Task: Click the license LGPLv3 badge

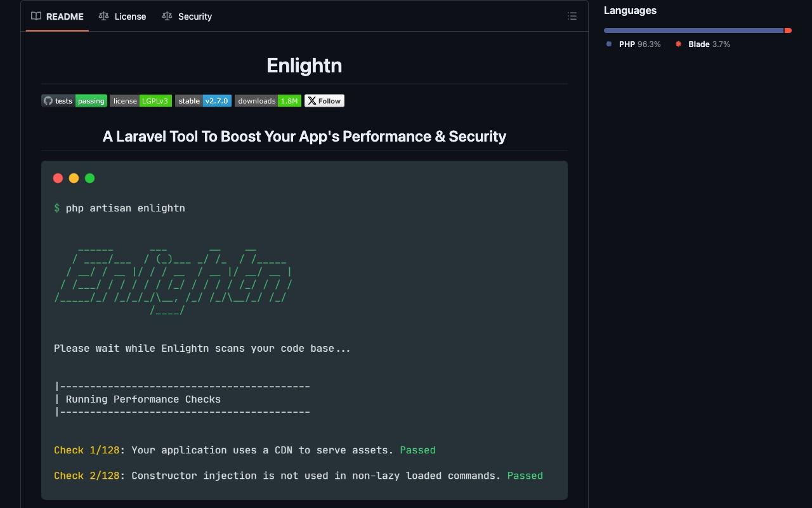Action: point(141,101)
